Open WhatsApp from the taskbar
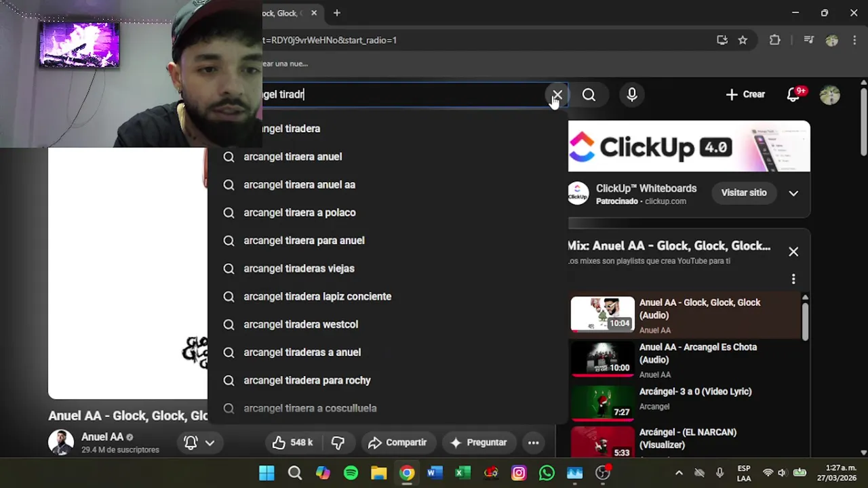The height and width of the screenshot is (488, 868). [x=547, y=473]
